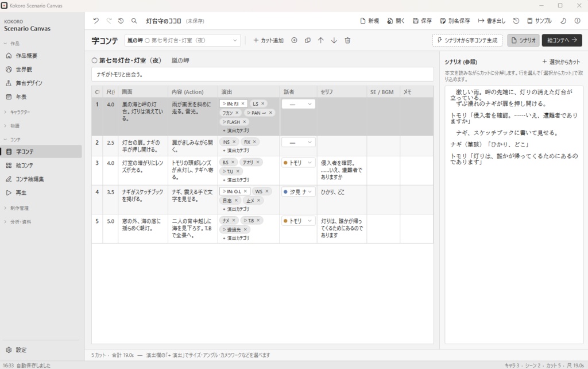Click the 別名保存 button

(455, 21)
